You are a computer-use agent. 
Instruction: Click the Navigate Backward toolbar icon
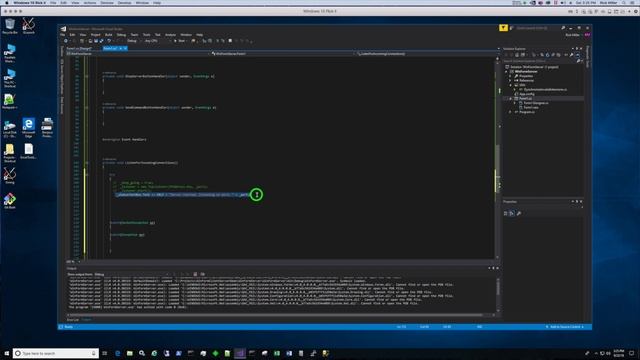click(x=66, y=41)
